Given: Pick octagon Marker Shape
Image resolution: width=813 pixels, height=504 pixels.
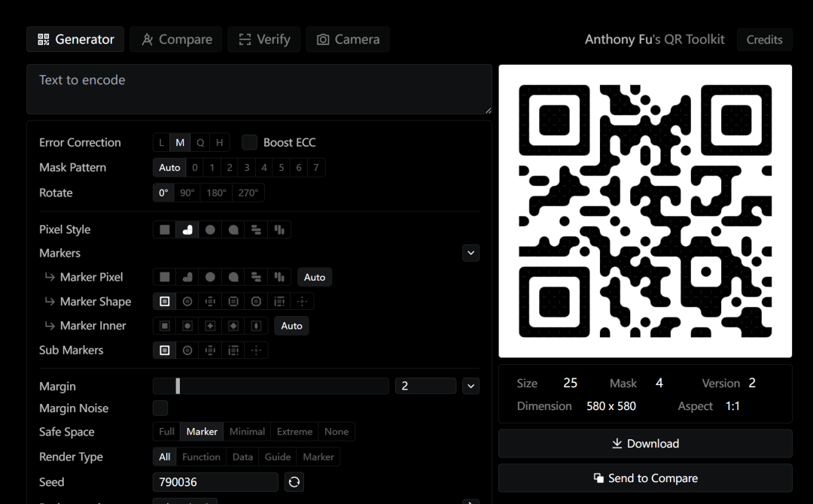Looking at the screenshot, I should (x=256, y=302).
